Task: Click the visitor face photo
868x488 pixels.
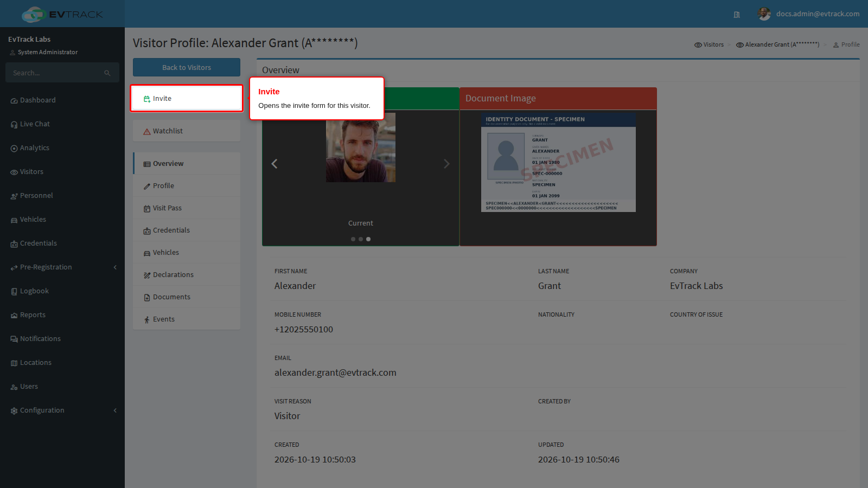Action: click(x=361, y=147)
